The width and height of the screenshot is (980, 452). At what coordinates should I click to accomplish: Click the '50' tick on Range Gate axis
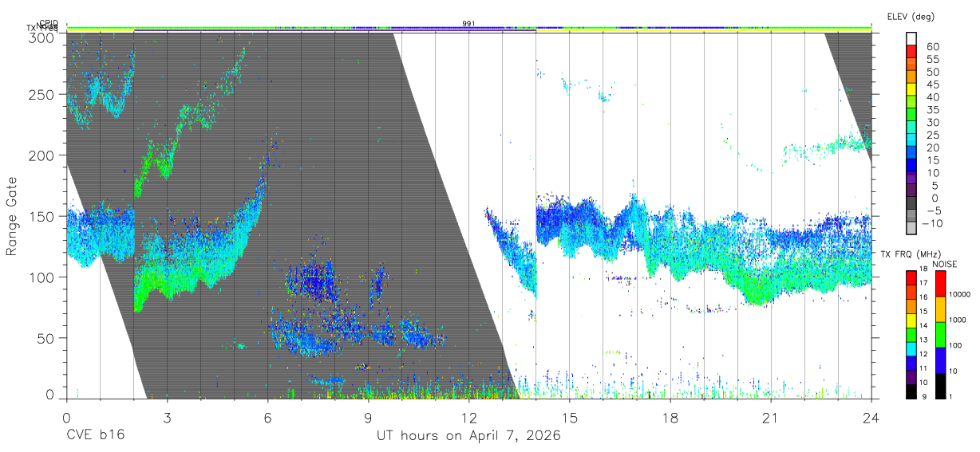[x=45, y=338]
